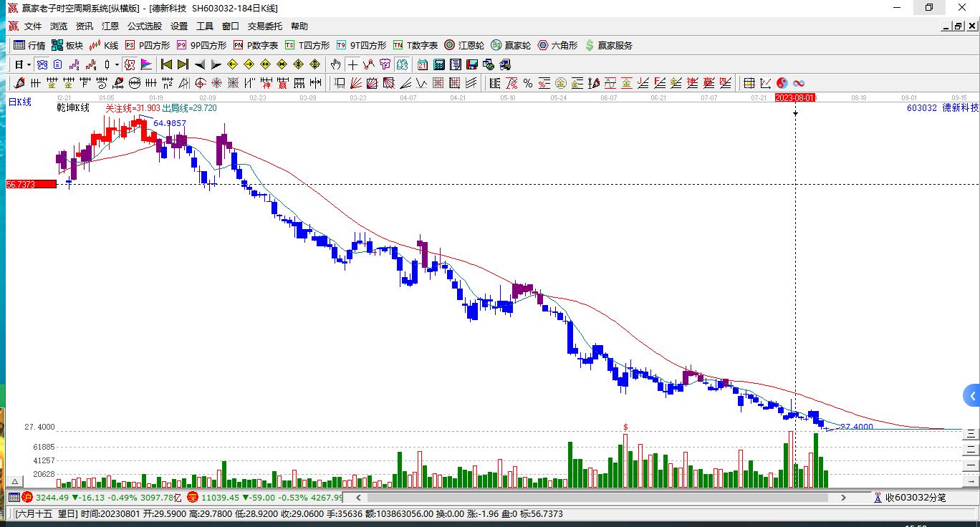Click the blue side panel chevron
The height and width of the screenshot is (527, 980).
(x=972, y=396)
